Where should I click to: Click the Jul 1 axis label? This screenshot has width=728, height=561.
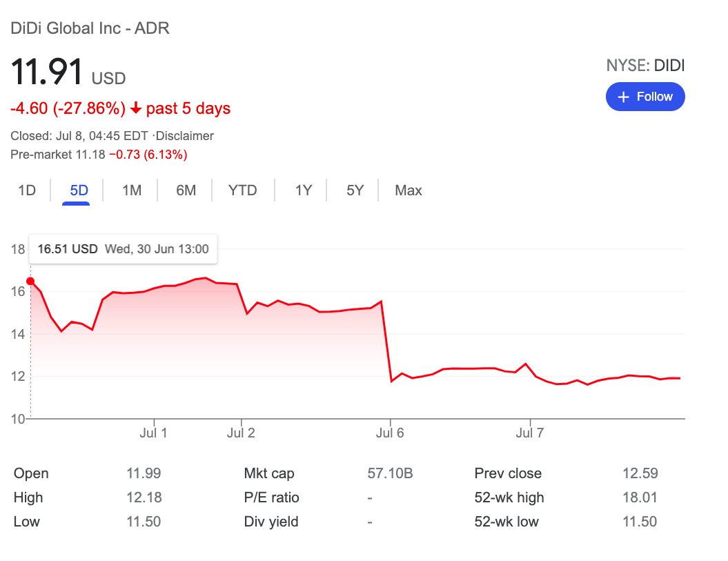tap(154, 433)
